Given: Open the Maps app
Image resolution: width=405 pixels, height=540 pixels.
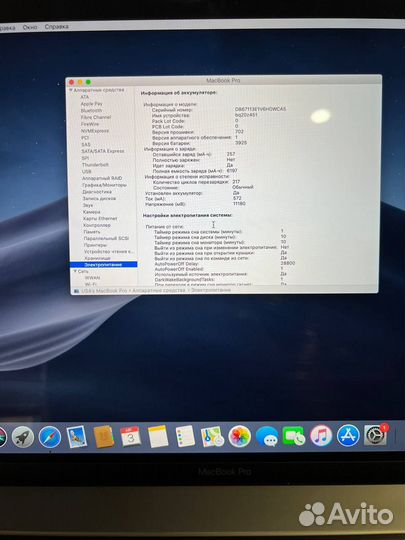Looking at the screenshot, I should point(212,437).
